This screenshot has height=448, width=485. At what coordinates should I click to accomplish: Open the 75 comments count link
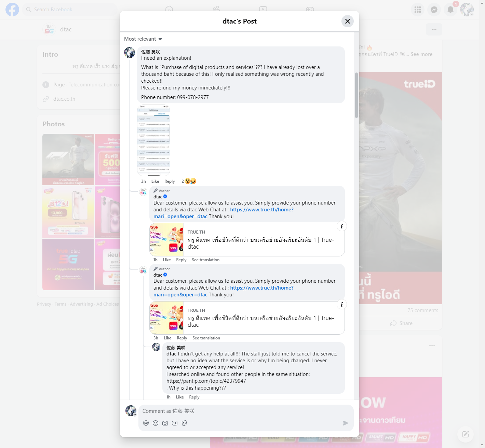pyautogui.click(x=423, y=310)
